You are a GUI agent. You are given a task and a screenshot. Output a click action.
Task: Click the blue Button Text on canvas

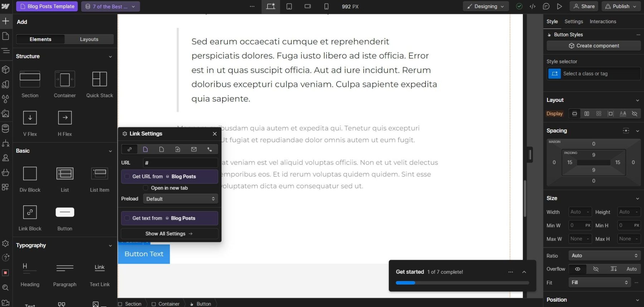(144, 254)
